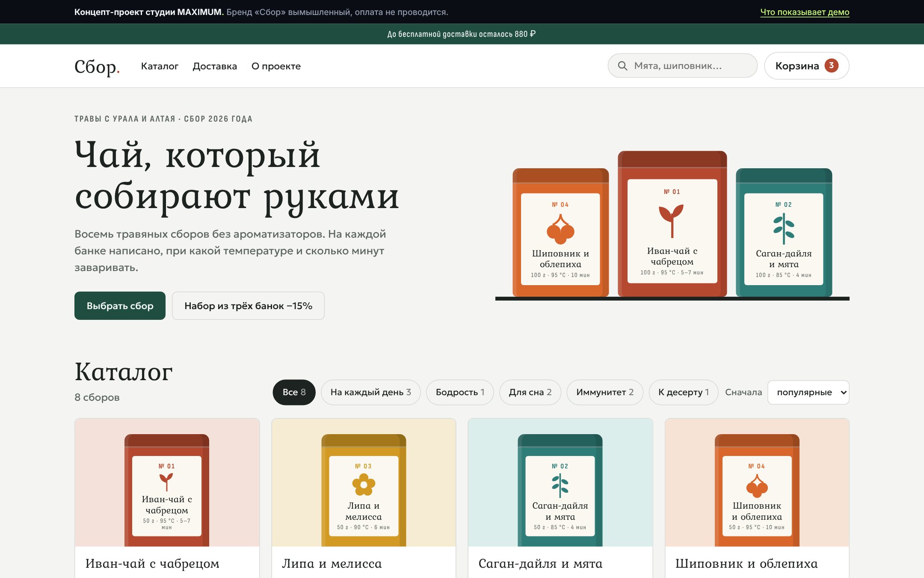924x578 pixels.
Task: Filter by К десерту 1
Action: [x=683, y=392]
